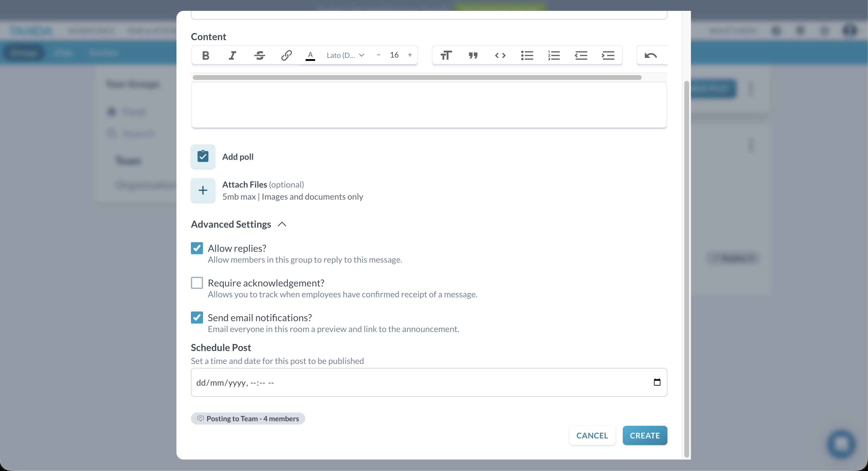Open the Lato font family dropdown

pos(345,55)
